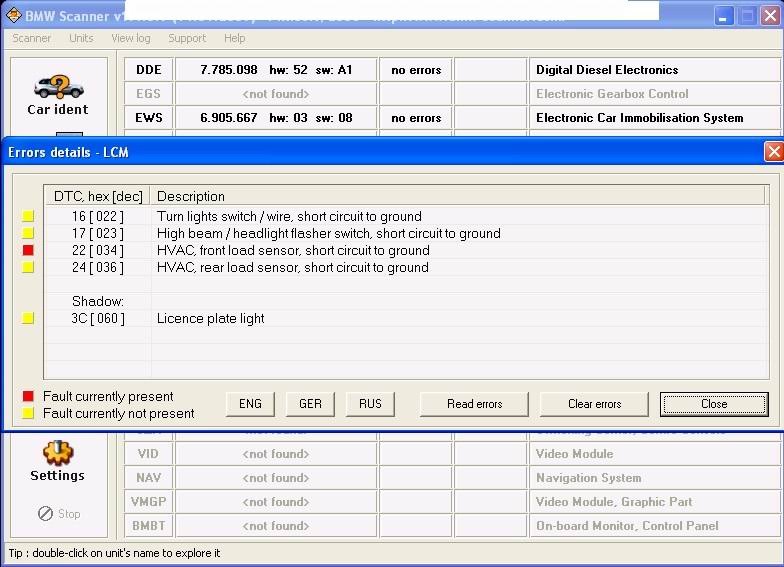Close the Errors details - LCM dialog

[774, 152]
